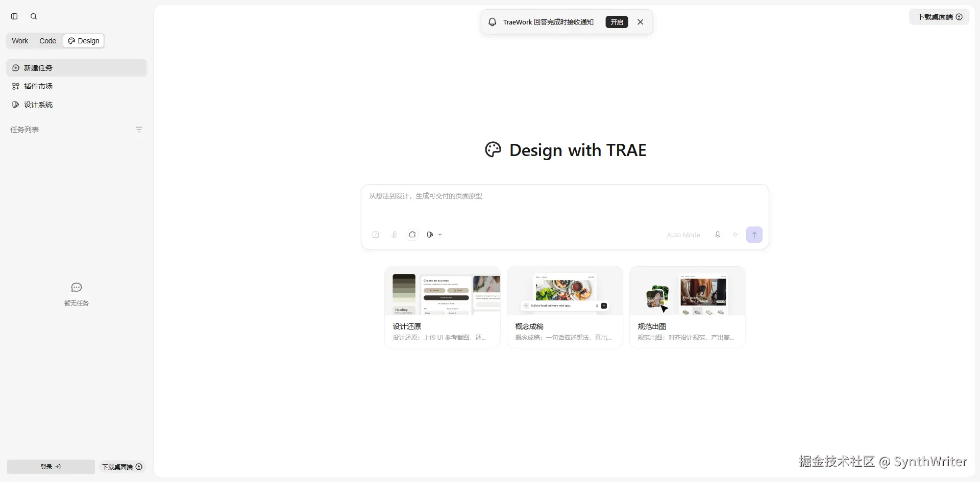Open the 插件市场 plugin marketplace
Viewport: 980px width, 482px height.
[77, 86]
